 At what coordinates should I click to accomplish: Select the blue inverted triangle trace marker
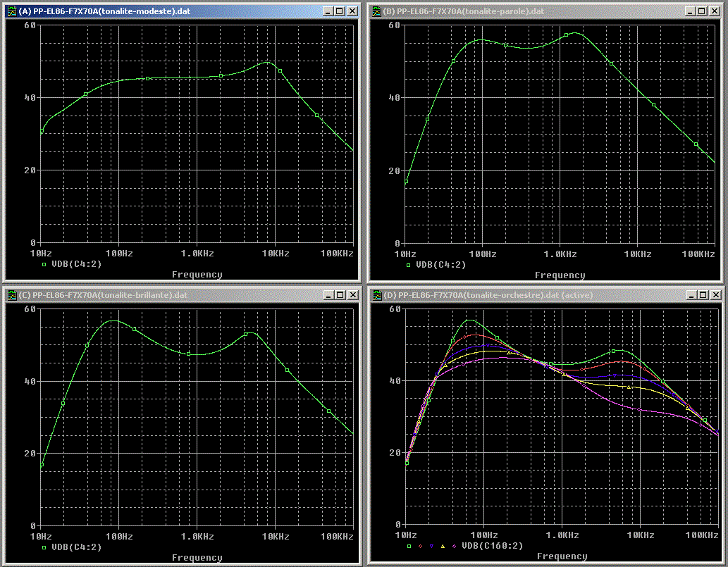[x=431, y=546]
